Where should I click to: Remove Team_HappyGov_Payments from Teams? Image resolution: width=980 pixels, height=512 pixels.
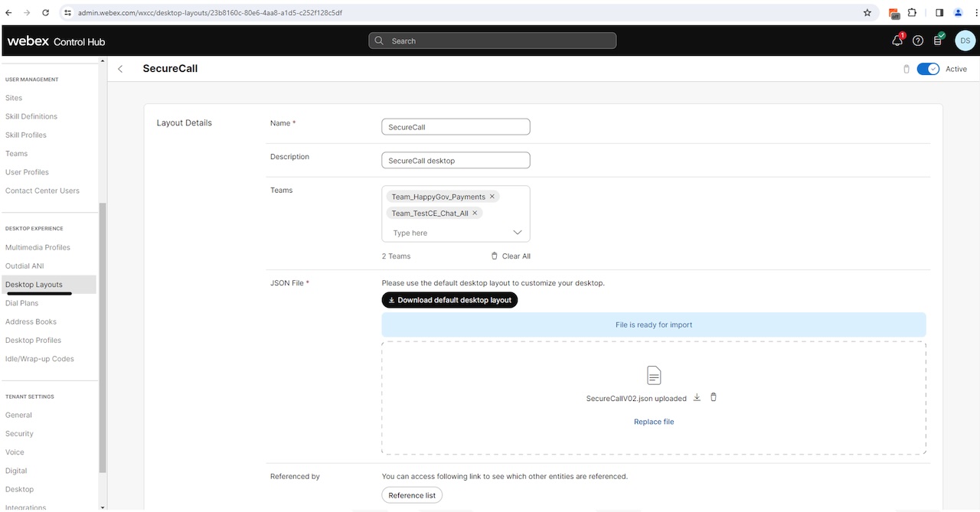click(492, 197)
